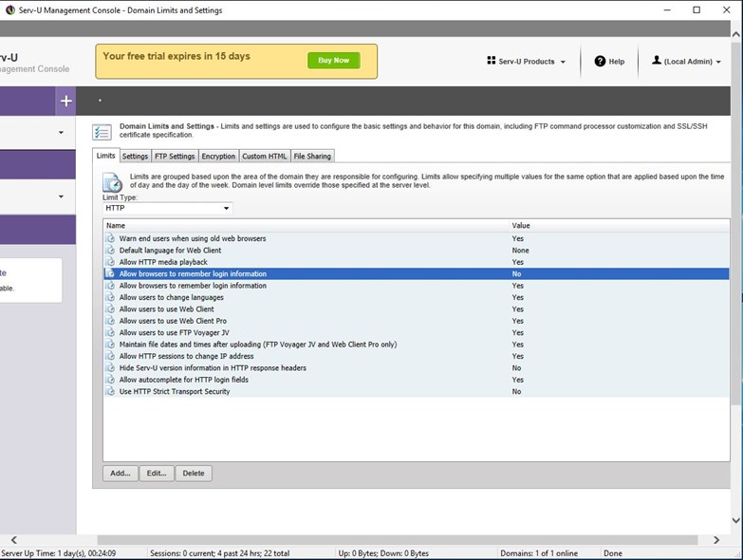743x560 pixels.
Task: Expand the Serv-U Products menu
Action: (527, 61)
